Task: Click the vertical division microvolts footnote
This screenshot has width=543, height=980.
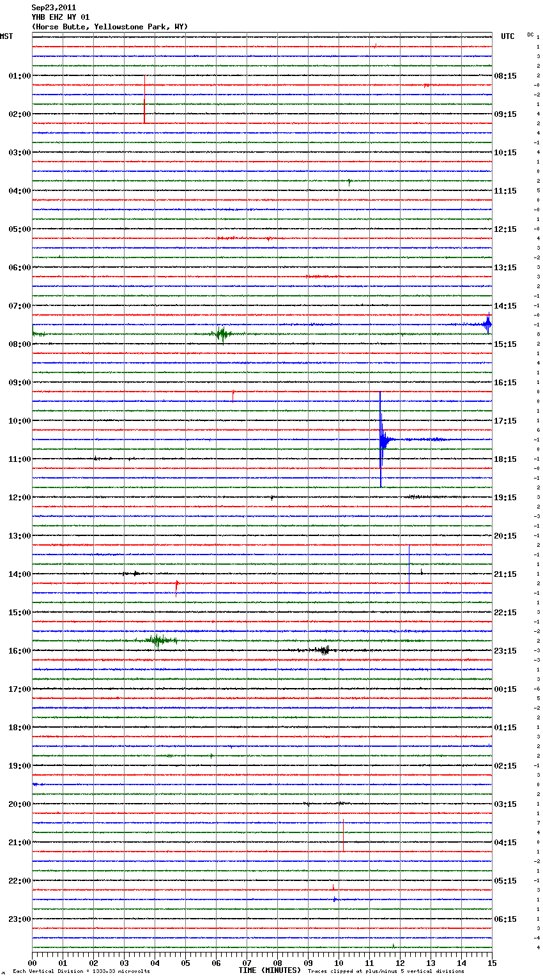Action: point(81,972)
